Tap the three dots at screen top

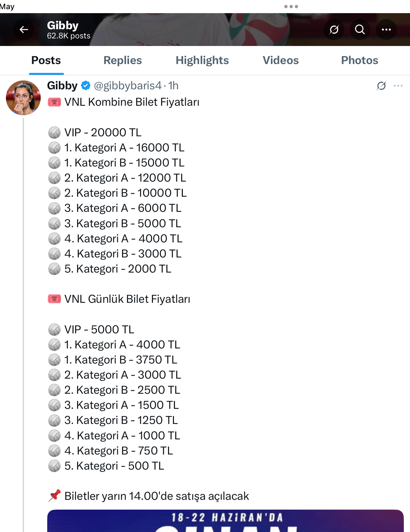[291, 6]
